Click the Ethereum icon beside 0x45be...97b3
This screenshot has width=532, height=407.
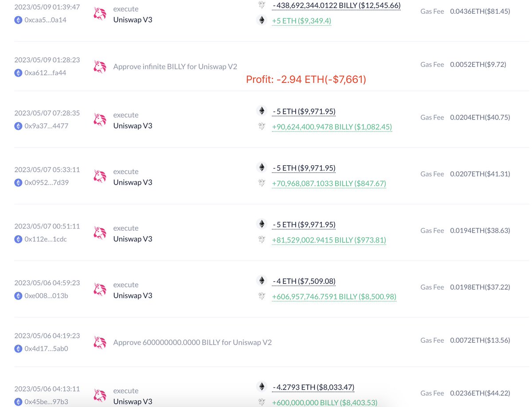(18, 401)
